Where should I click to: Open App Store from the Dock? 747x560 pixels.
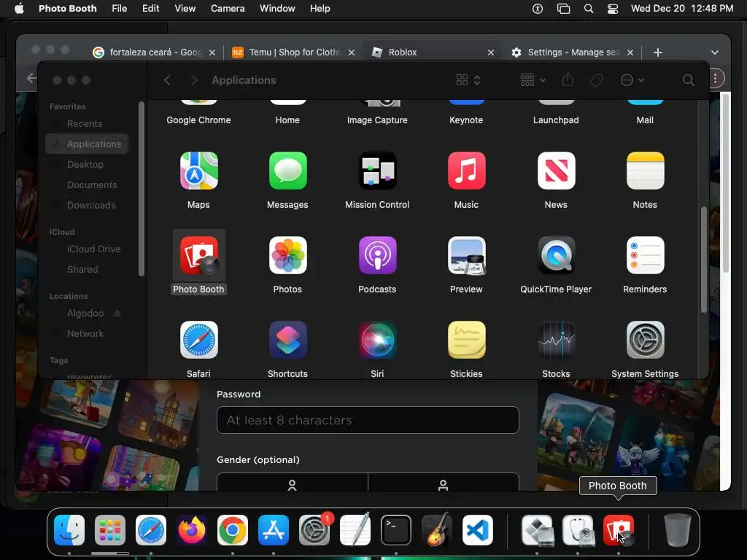click(274, 529)
